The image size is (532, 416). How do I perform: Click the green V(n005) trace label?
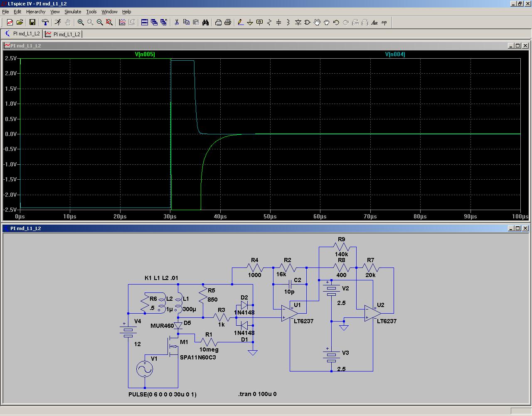[x=145, y=54]
